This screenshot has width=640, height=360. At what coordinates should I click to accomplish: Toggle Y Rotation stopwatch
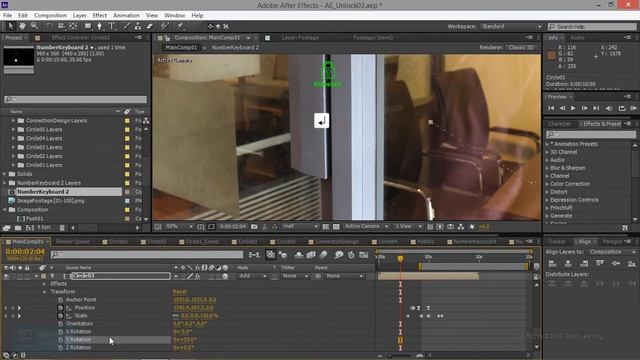click(x=60, y=340)
